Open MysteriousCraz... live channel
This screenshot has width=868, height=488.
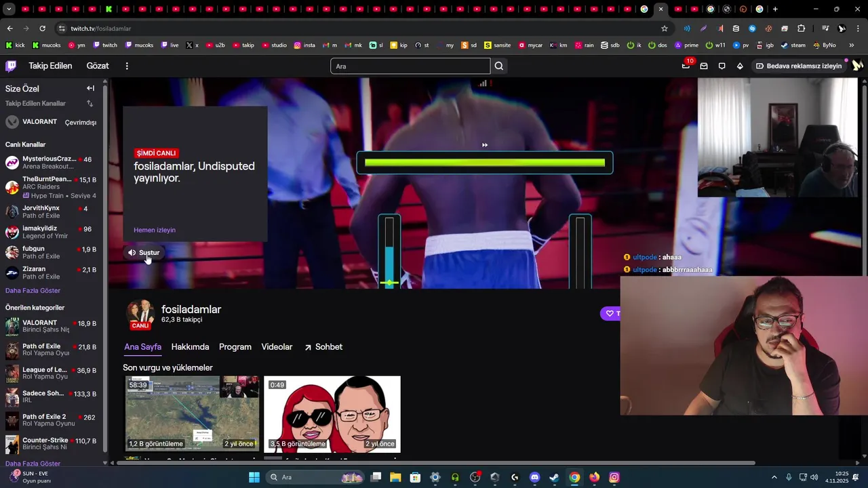[x=51, y=163]
